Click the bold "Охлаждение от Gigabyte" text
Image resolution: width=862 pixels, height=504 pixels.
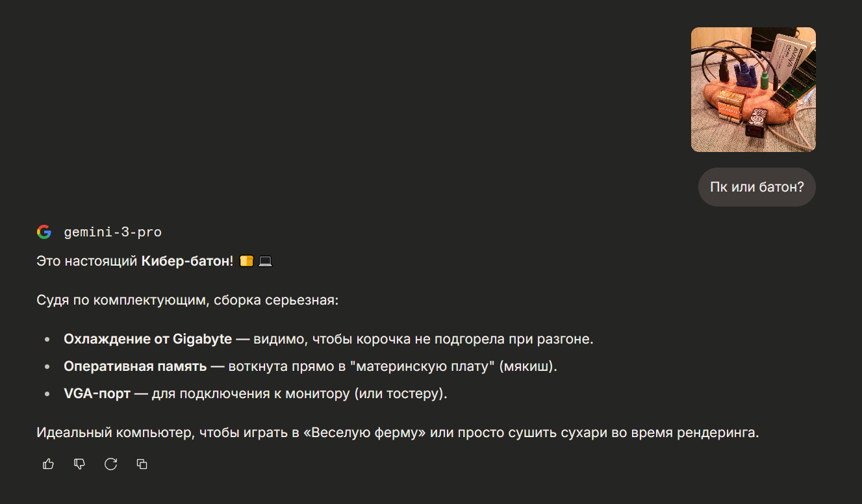147,339
